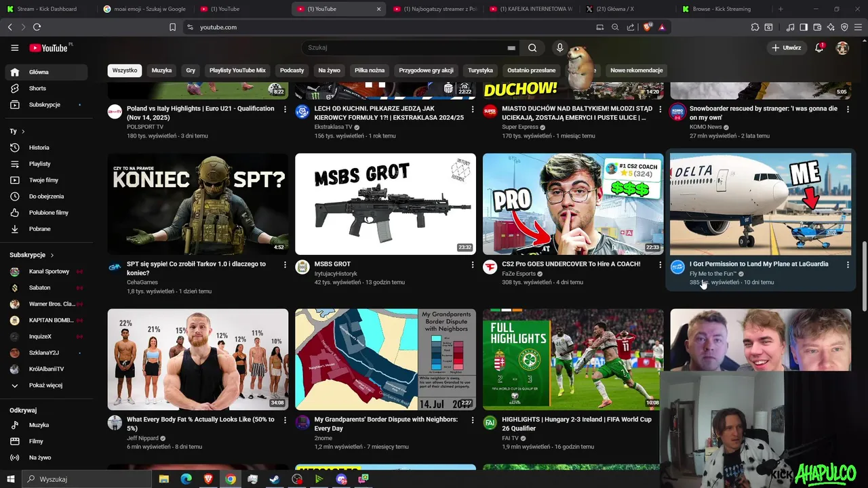This screenshot has height=488, width=868.
Task: Toggle the browser sidebar panel icon
Action: (x=804, y=27)
